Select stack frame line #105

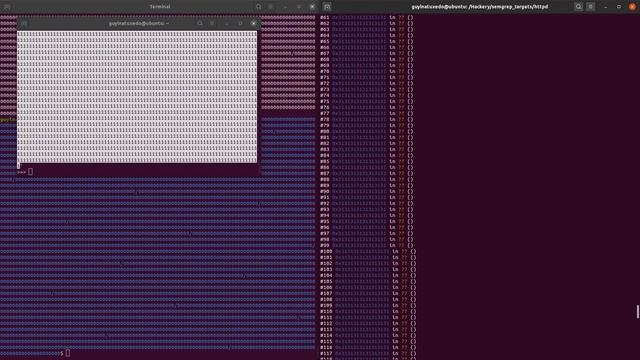369,282
